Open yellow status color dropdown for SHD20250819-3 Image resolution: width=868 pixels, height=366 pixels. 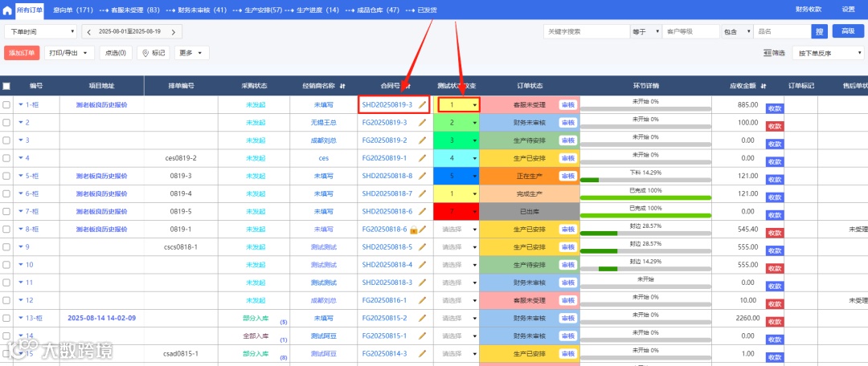tap(458, 104)
